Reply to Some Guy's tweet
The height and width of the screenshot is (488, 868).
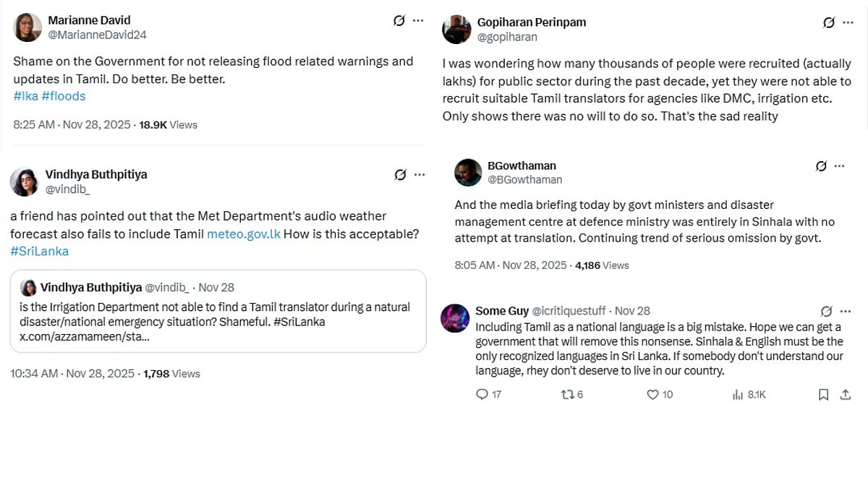point(482,394)
